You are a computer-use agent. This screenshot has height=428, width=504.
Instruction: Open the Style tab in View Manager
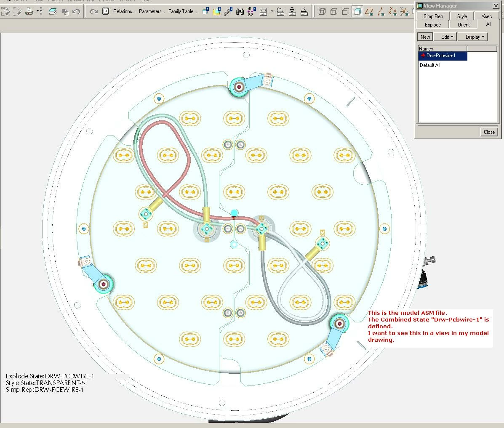(x=462, y=16)
